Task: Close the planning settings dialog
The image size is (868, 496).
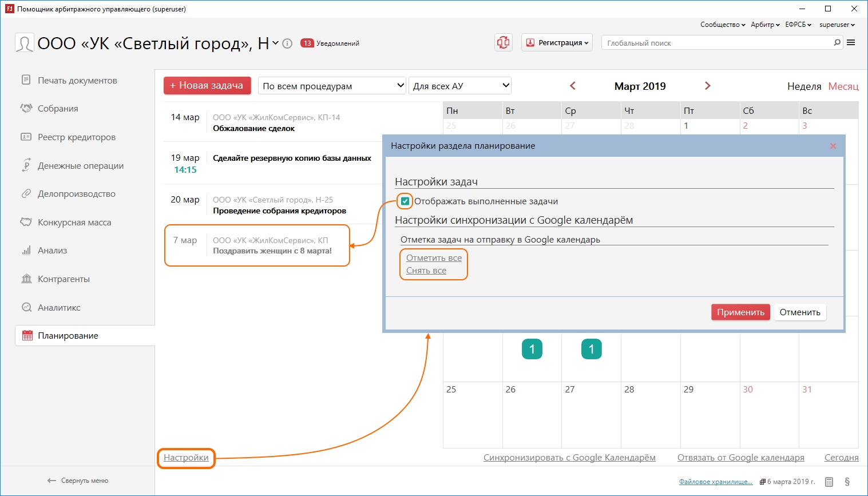Action: coord(833,146)
